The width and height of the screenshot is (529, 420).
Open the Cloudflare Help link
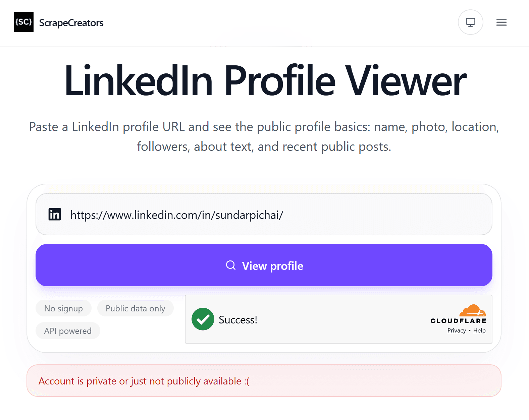tap(479, 331)
